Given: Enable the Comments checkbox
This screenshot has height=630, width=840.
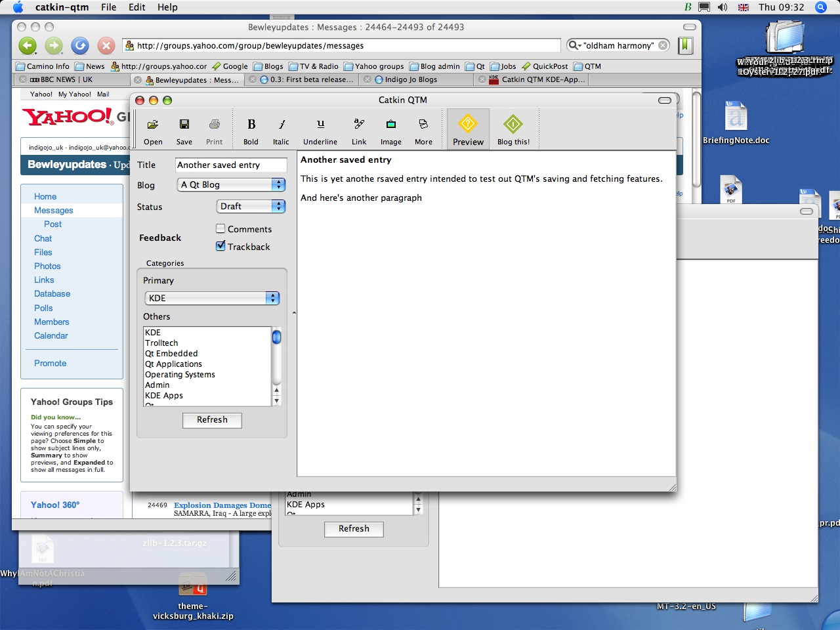Looking at the screenshot, I should pyautogui.click(x=220, y=228).
